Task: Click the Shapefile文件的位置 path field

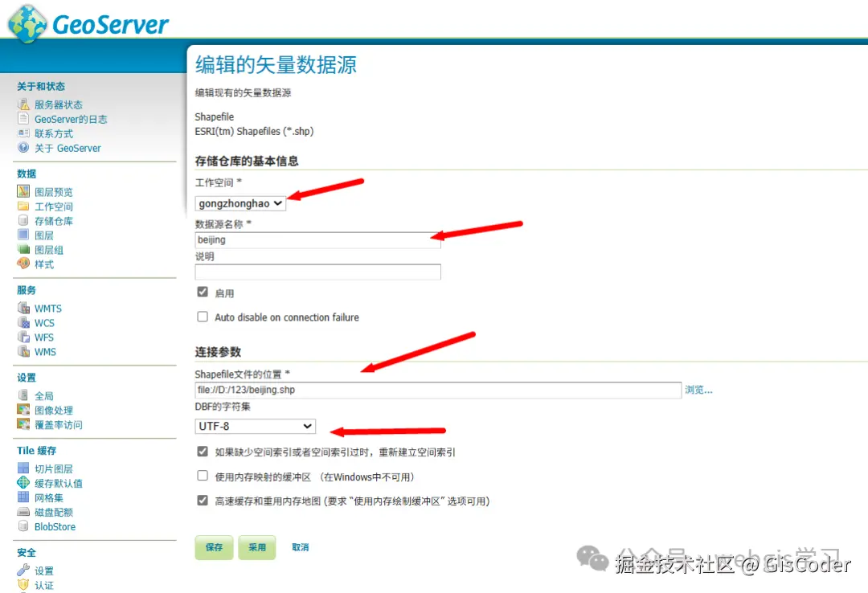Action: (x=438, y=390)
